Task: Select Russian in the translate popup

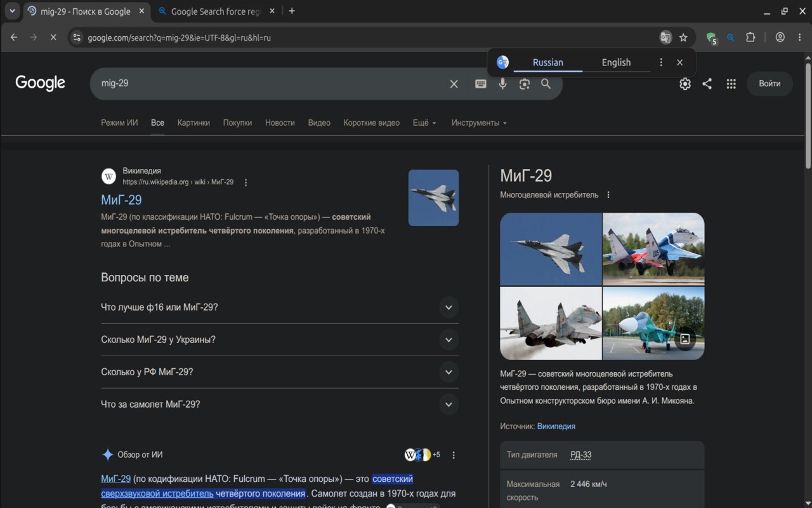Action: [548, 62]
